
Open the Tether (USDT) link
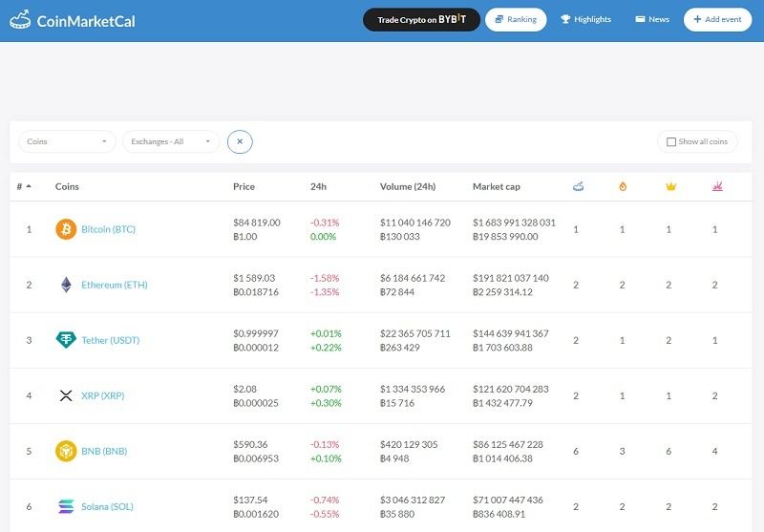pos(110,340)
